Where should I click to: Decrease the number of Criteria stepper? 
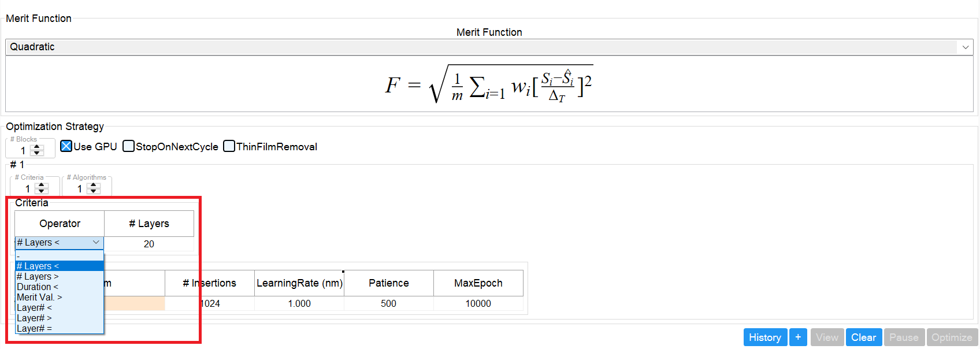point(41,191)
